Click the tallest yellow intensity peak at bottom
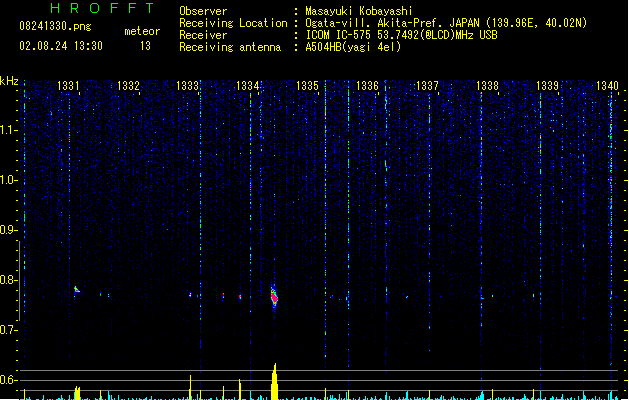Image resolution: width=629 pixels, height=400 pixels. tap(274, 381)
